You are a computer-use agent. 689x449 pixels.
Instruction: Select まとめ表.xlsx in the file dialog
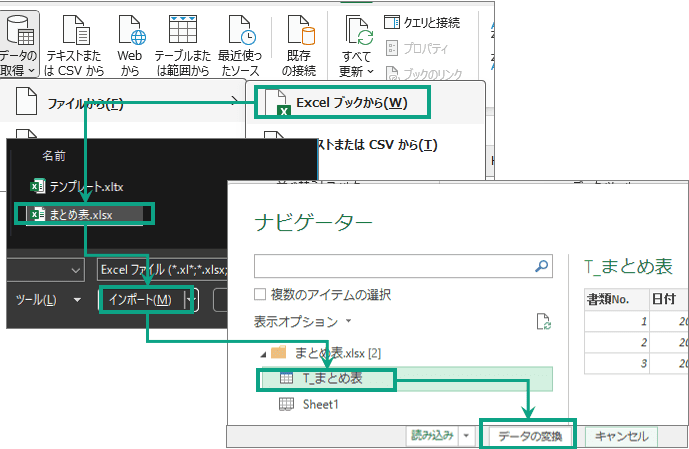pos(84,214)
